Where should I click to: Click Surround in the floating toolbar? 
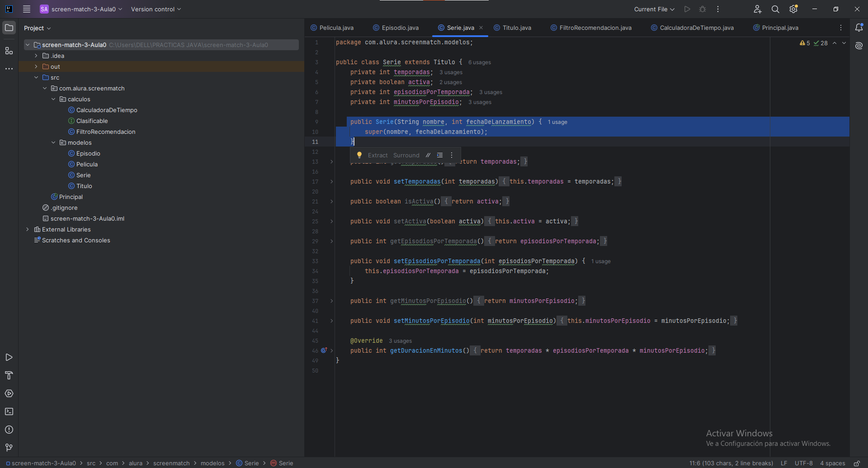406,155
